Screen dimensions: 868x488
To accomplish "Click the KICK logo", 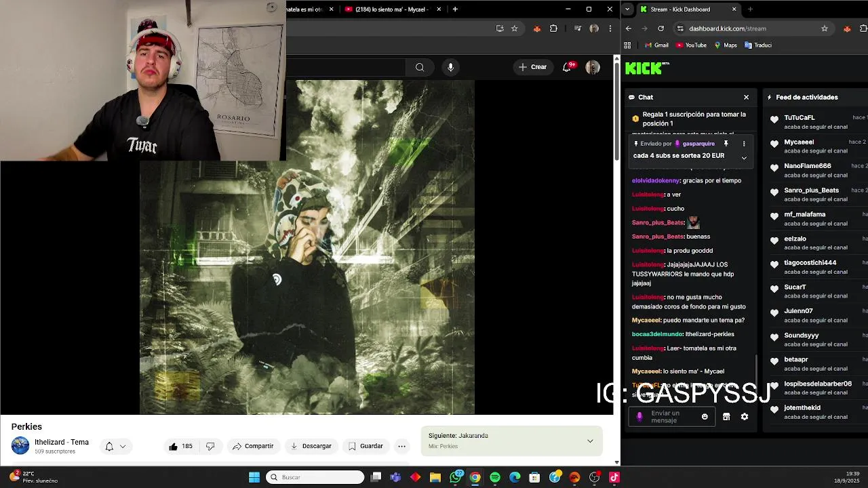I will [x=644, y=68].
